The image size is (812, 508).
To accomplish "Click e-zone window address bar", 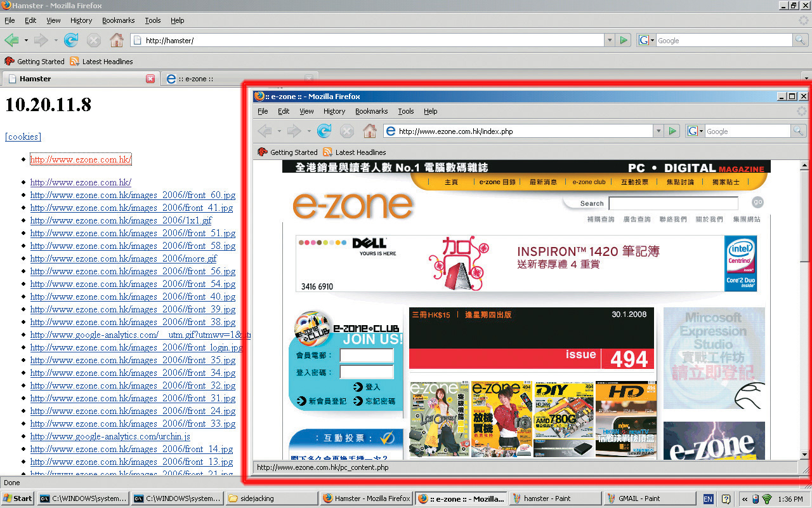I will tap(518, 131).
